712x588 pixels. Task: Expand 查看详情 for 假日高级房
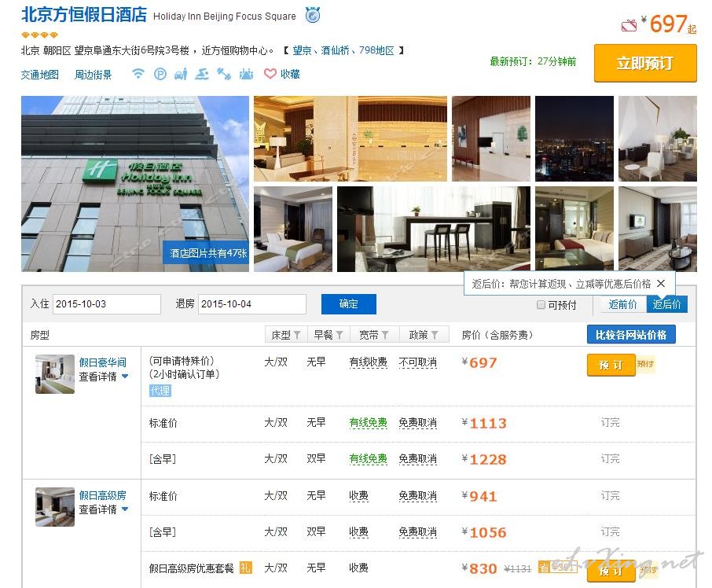coord(104,509)
